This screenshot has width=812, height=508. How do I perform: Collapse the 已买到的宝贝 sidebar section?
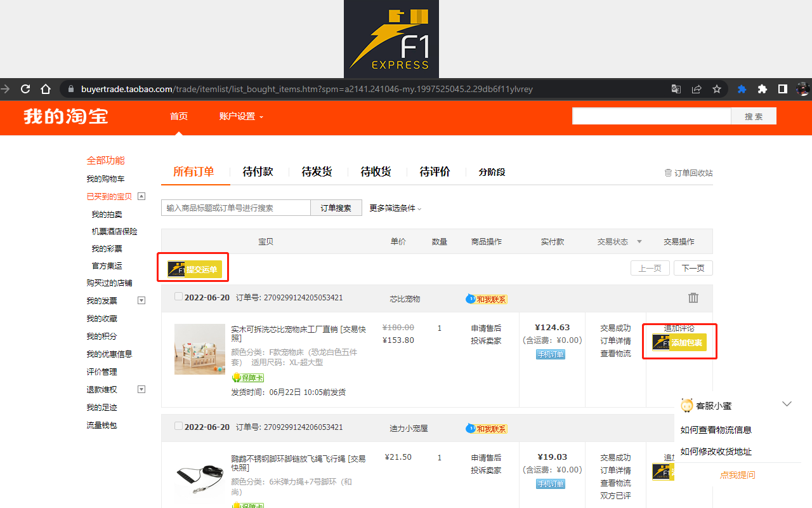(x=141, y=196)
